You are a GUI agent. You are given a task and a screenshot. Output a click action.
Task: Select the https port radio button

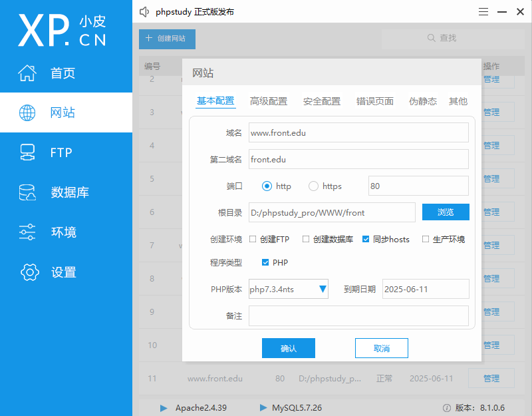313,186
